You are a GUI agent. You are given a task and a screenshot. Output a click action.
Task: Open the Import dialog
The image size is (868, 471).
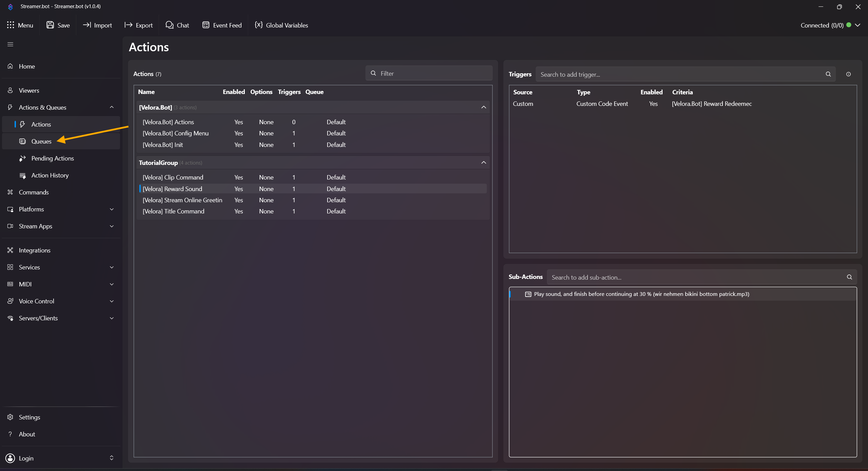click(x=98, y=25)
